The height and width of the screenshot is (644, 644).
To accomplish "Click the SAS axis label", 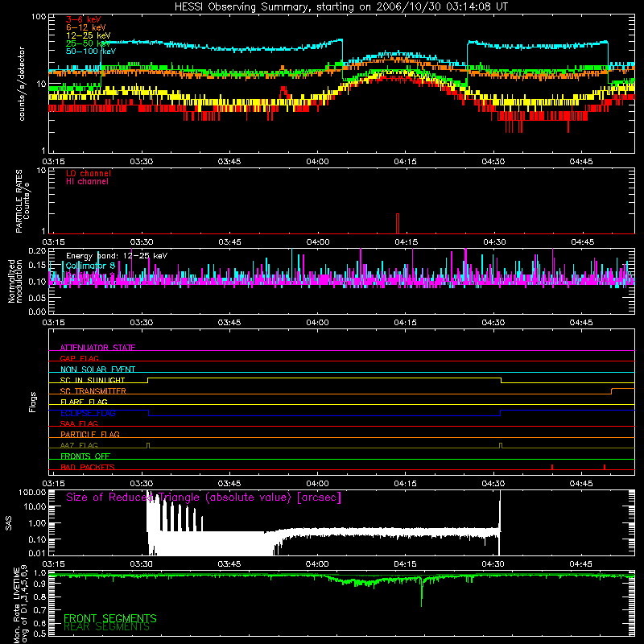I will (9, 523).
